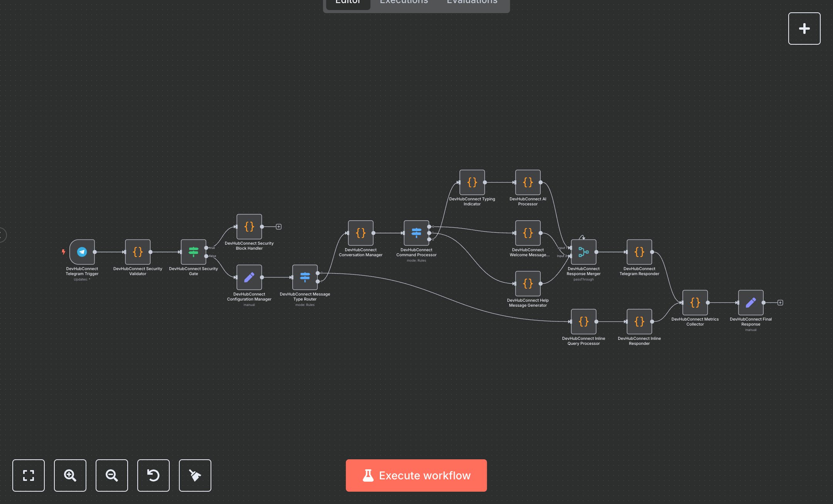Select the Message Type Router node

pyautogui.click(x=305, y=277)
